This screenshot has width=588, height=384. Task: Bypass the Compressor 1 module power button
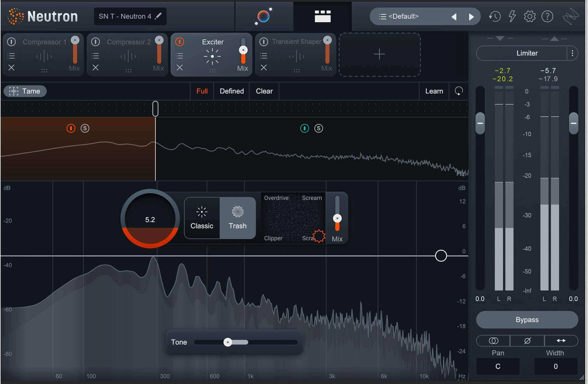click(x=11, y=42)
